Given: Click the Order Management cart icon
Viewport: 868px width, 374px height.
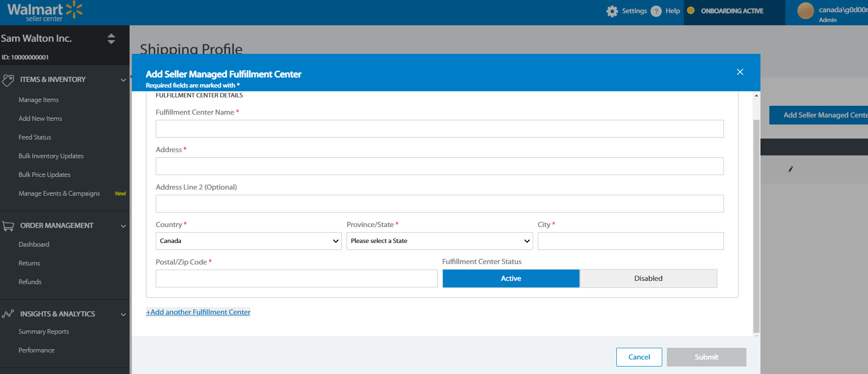Looking at the screenshot, I should (x=8, y=226).
